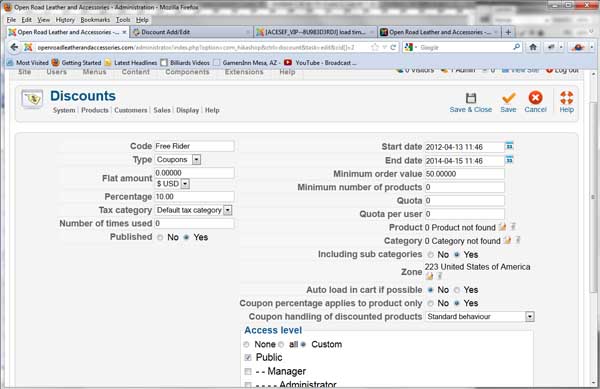Open the Getting Started bookmark
This screenshot has width=600, height=389.
pos(77,62)
